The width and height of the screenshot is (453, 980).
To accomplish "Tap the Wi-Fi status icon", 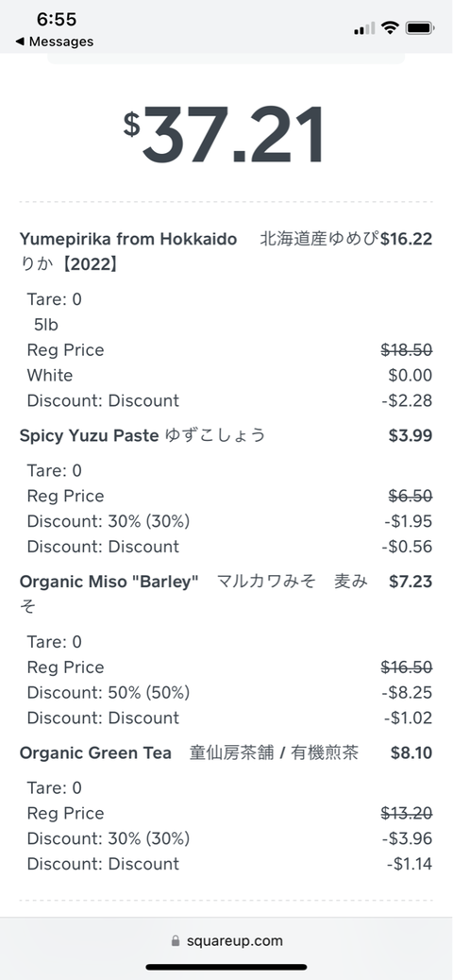I will tap(391, 27).
